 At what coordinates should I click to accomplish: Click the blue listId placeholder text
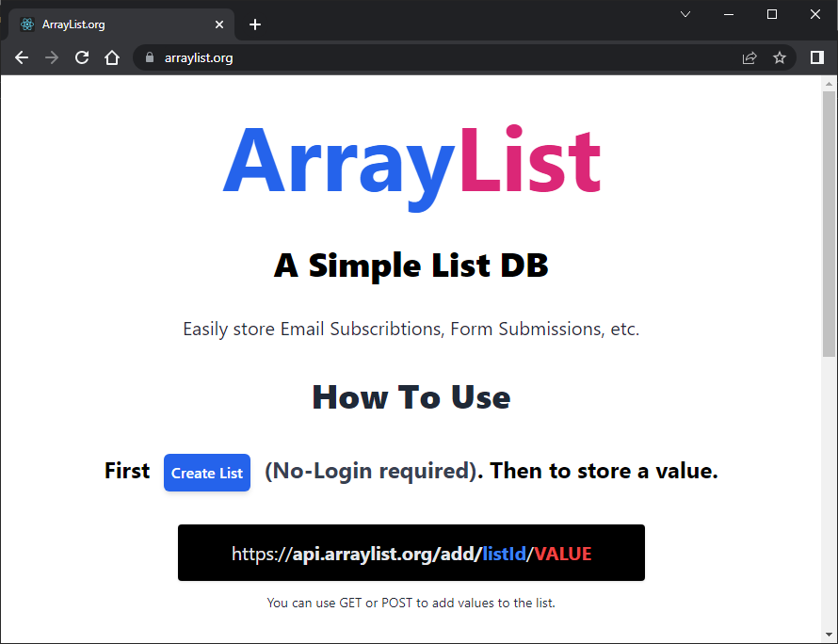pos(504,554)
